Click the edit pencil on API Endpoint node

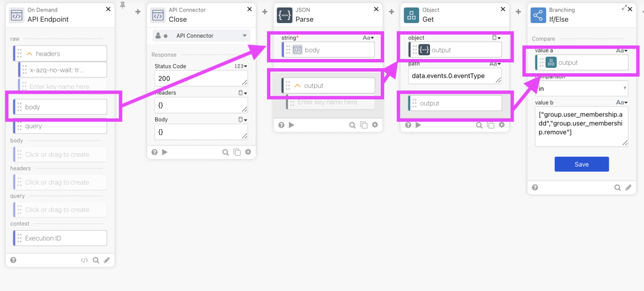click(x=107, y=260)
